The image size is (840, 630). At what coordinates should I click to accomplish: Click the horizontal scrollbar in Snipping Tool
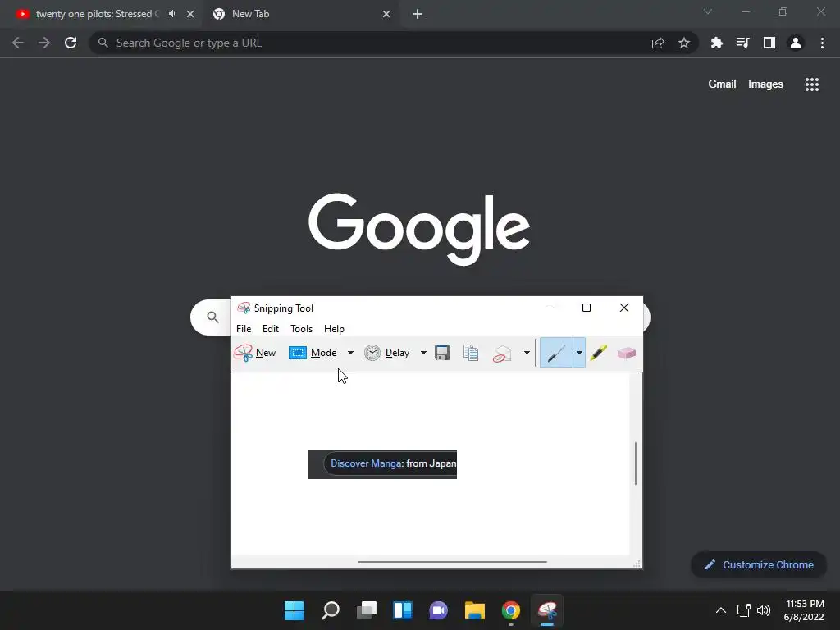pos(452,562)
